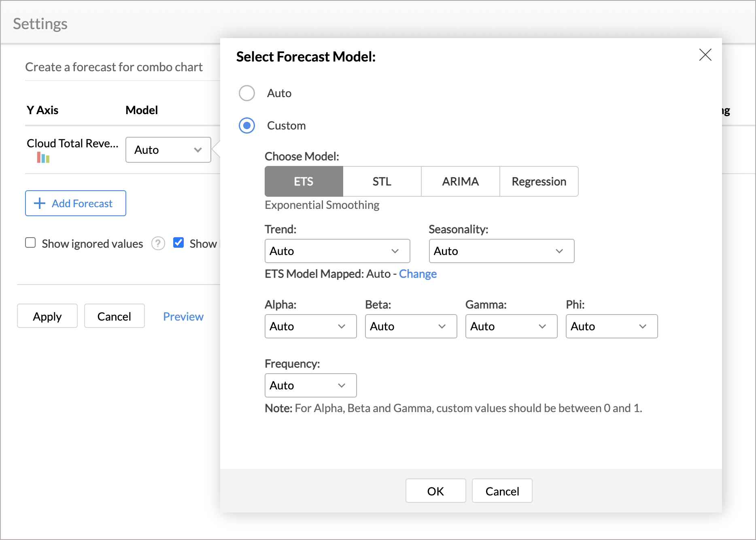Open the Model dropdown for Cloud Total Revenue
Viewport: 756px width, 540px height.
168,150
